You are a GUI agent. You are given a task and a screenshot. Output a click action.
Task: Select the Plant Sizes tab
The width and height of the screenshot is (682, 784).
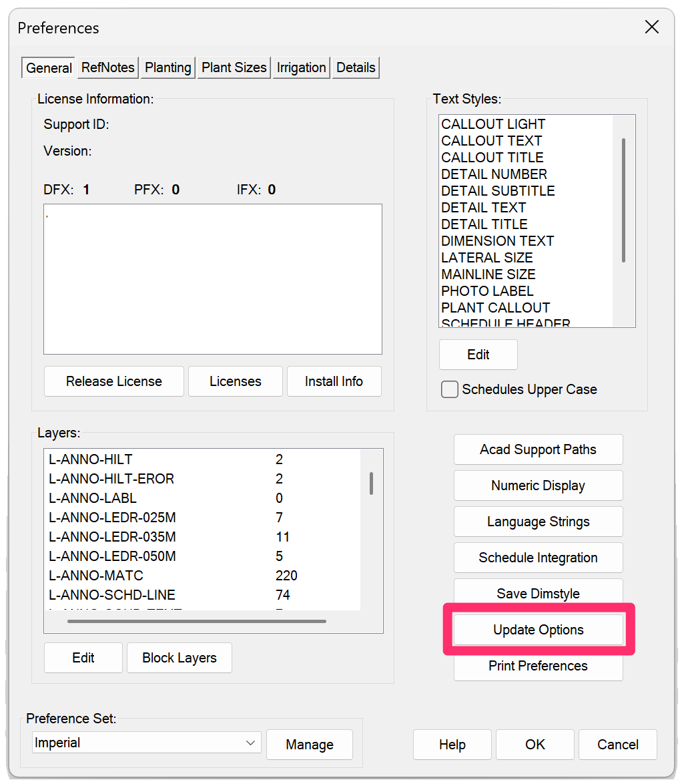tap(234, 67)
